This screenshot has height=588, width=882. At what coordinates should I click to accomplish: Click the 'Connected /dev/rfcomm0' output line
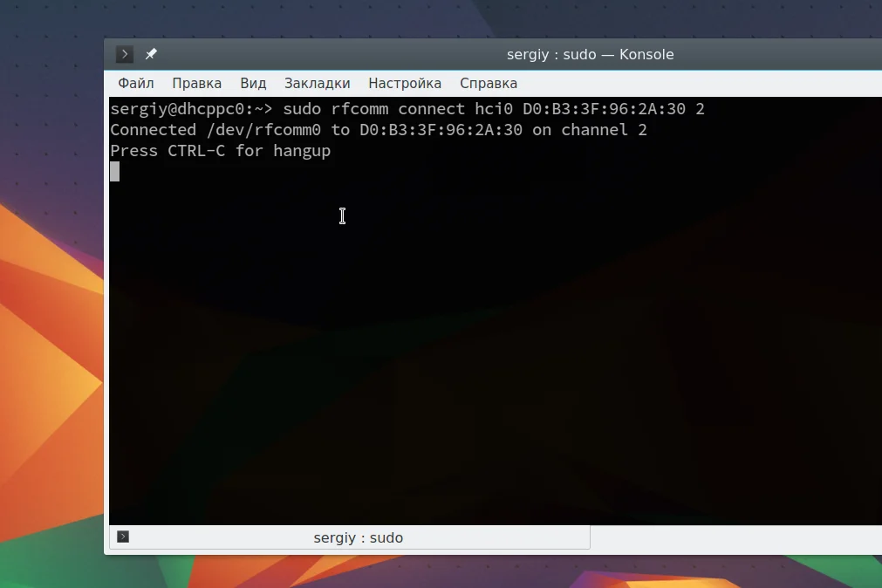coord(379,130)
